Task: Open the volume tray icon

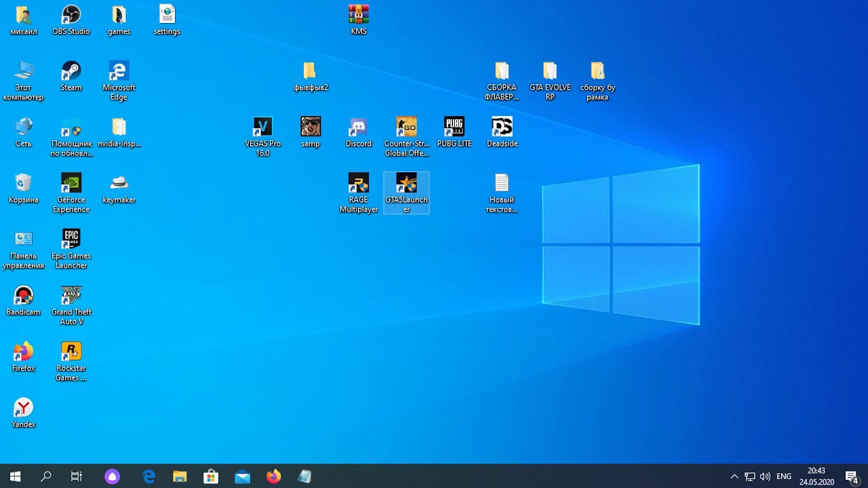Action: pyautogui.click(x=766, y=476)
